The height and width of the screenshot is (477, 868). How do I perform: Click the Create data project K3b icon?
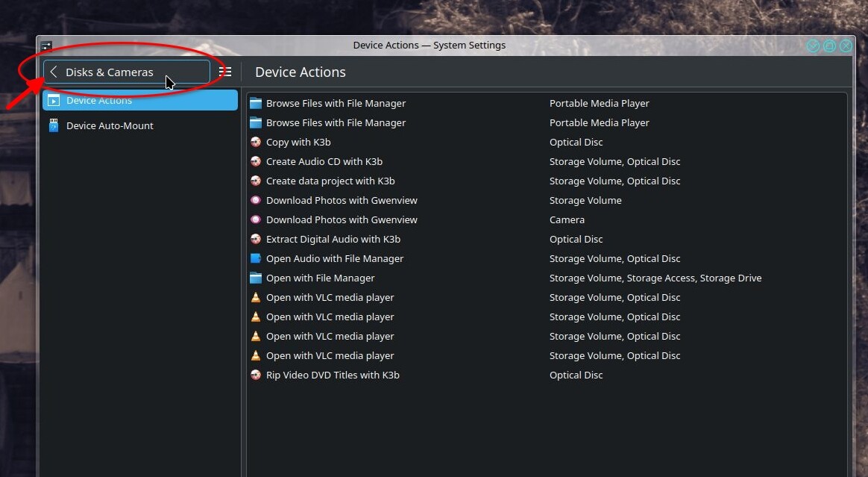pos(256,181)
